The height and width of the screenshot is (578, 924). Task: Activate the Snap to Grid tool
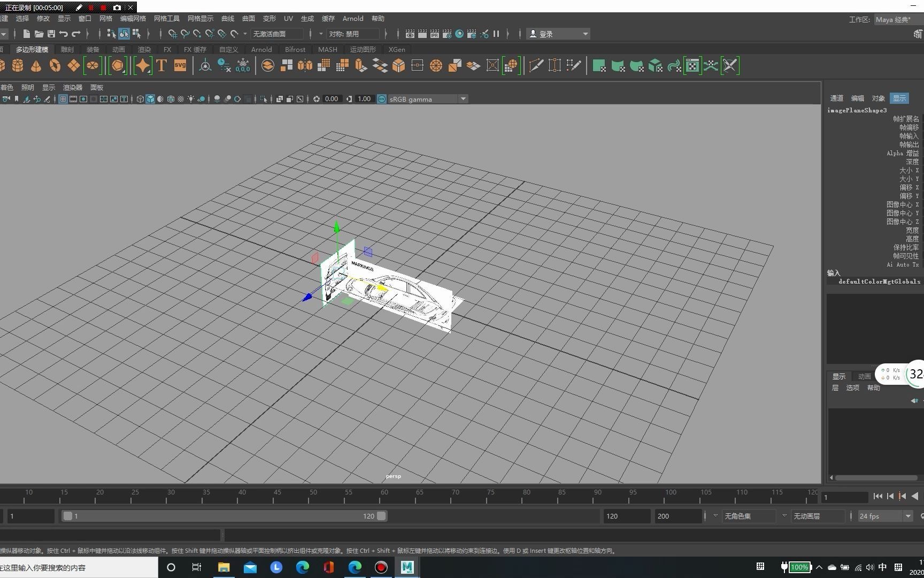(x=172, y=34)
